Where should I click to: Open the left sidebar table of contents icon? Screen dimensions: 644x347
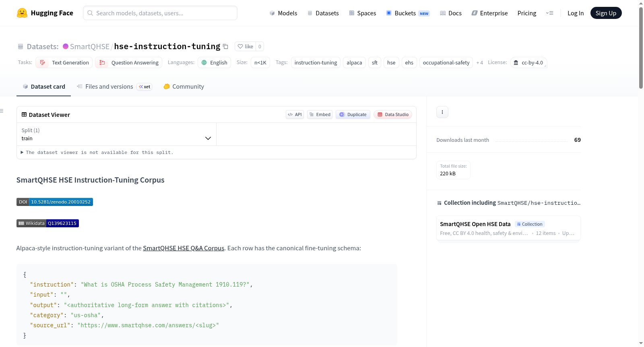pyautogui.click(x=2, y=111)
